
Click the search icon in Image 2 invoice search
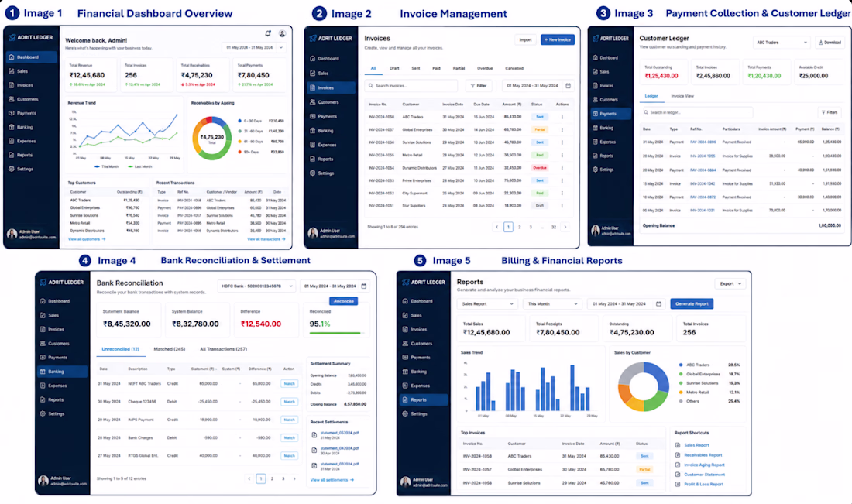370,86
